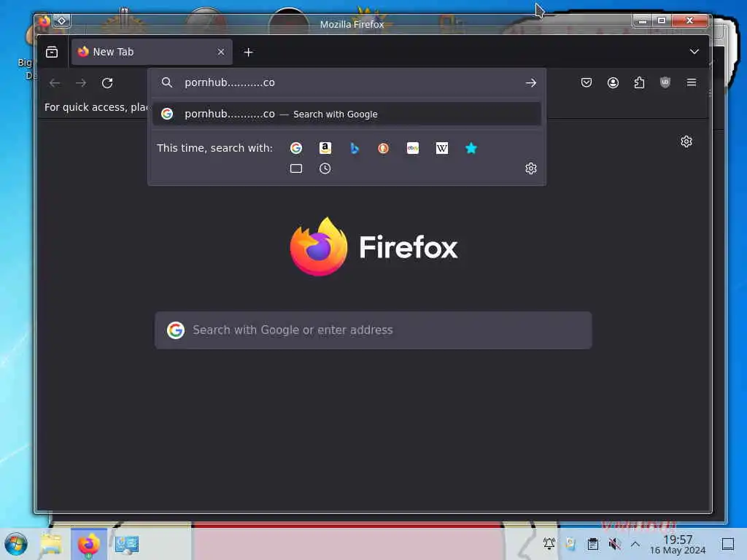Expand the list all tabs chevron
The image size is (747, 560).
(x=694, y=52)
